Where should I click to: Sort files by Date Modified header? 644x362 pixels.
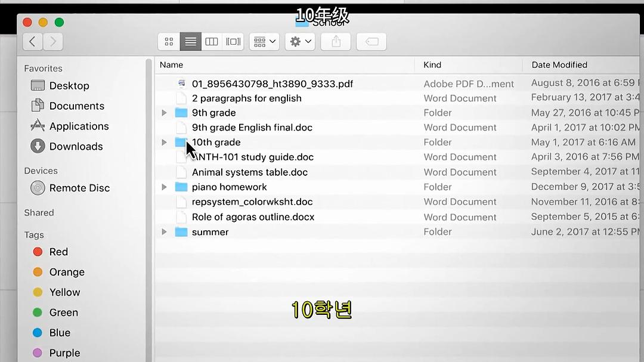coord(559,65)
